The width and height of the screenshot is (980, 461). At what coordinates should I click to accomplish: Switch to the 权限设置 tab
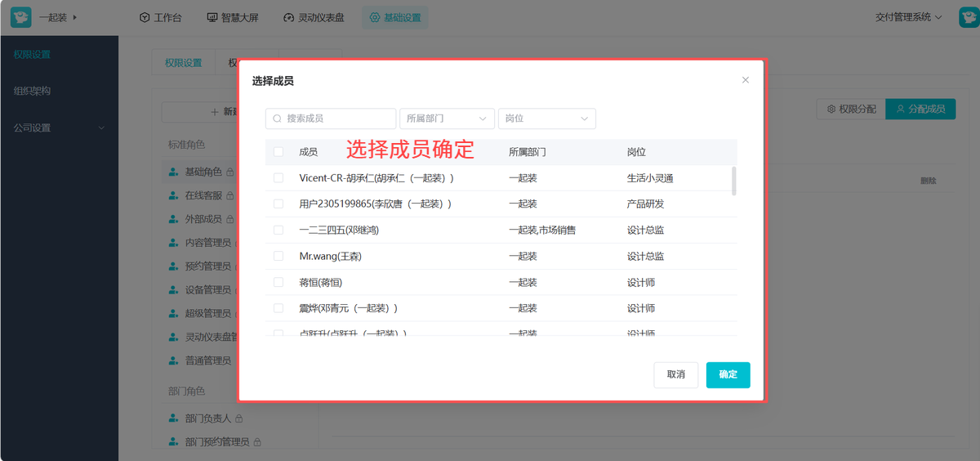[183, 62]
